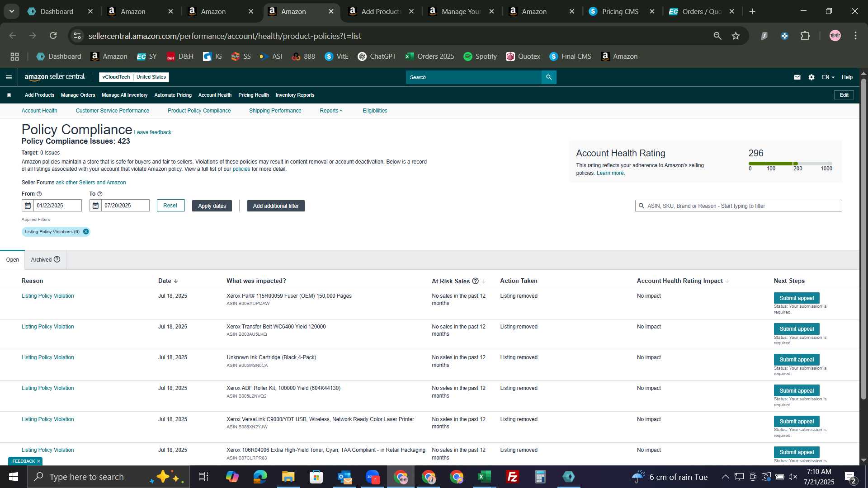Go to Account Health subnav tab

pos(39,111)
